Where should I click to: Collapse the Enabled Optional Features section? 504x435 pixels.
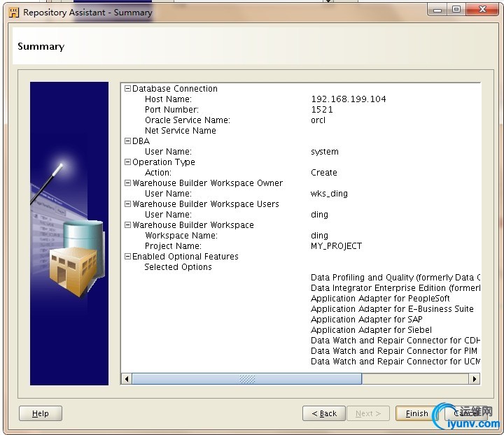point(127,257)
